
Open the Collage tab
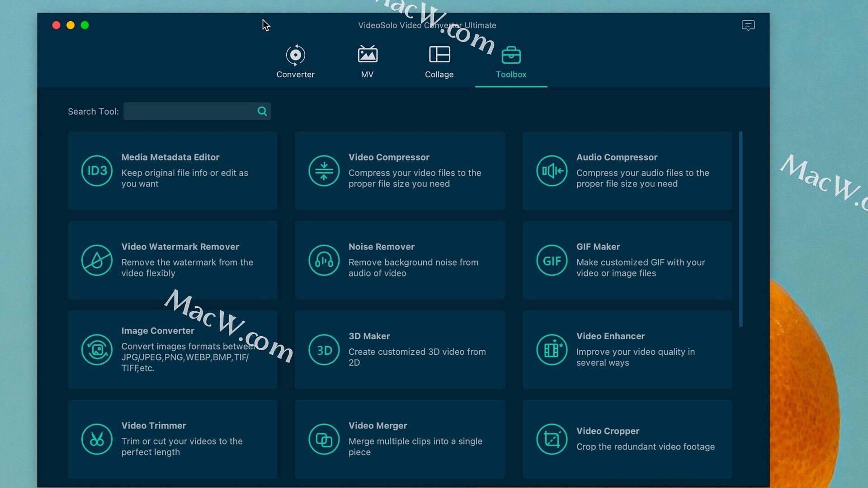click(x=439, y=62)
